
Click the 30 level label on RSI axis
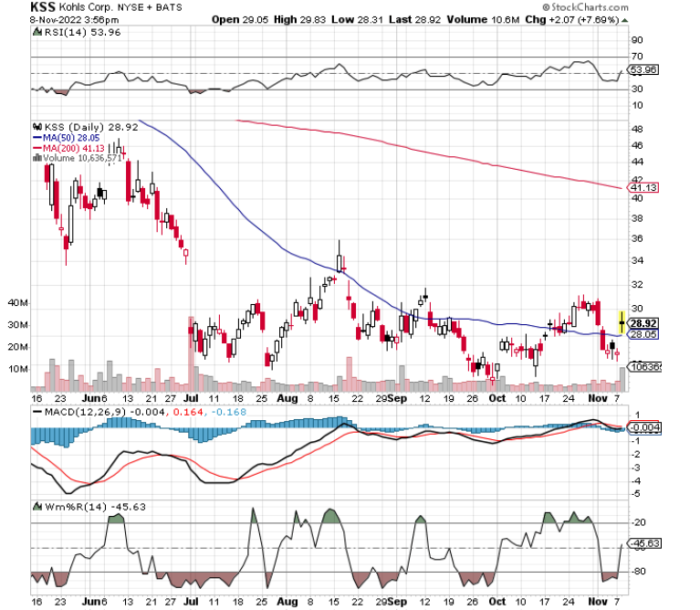(x=637, y=89)
